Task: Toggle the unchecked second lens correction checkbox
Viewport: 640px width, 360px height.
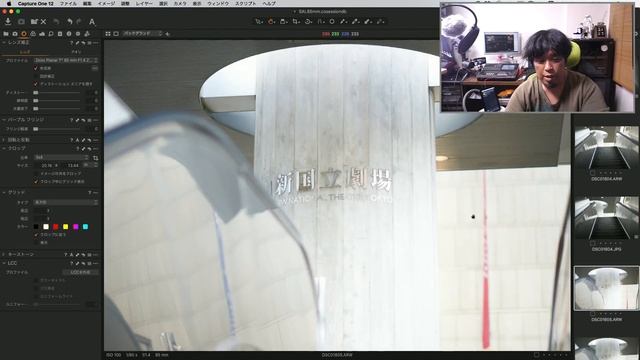Action: (36, 76)
